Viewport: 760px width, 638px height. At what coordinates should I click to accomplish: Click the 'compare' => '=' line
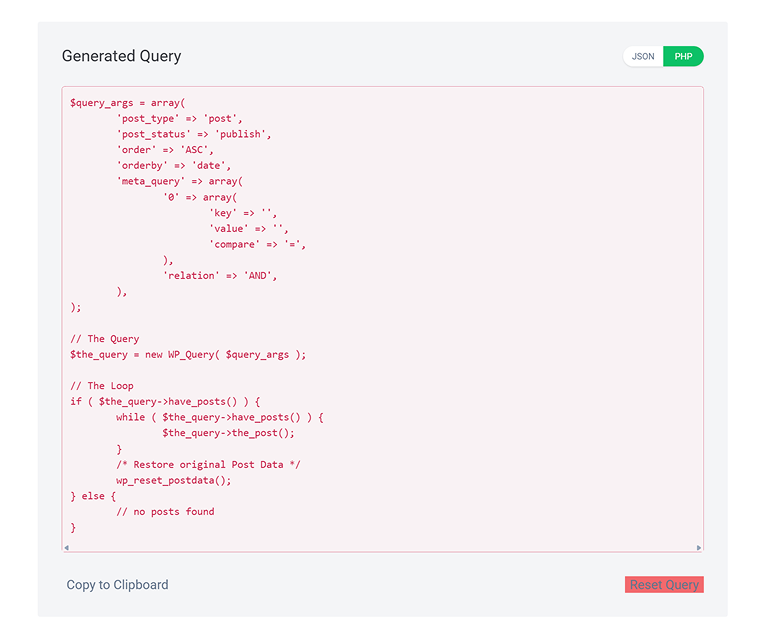[257, 244]
